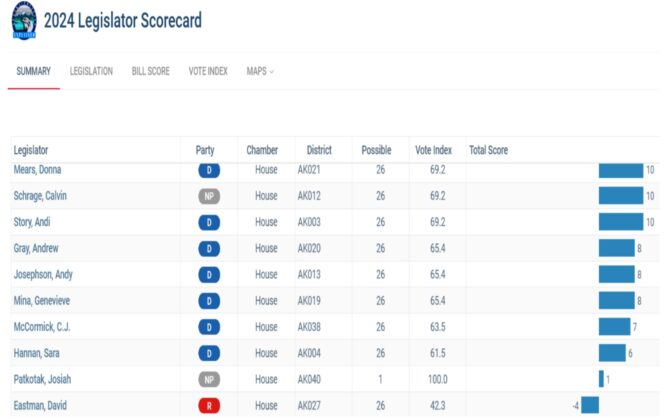The height and width of the screenshot is (420, 670).
Task: Click the D party badge for Mears, Donna
Action: 209,170
